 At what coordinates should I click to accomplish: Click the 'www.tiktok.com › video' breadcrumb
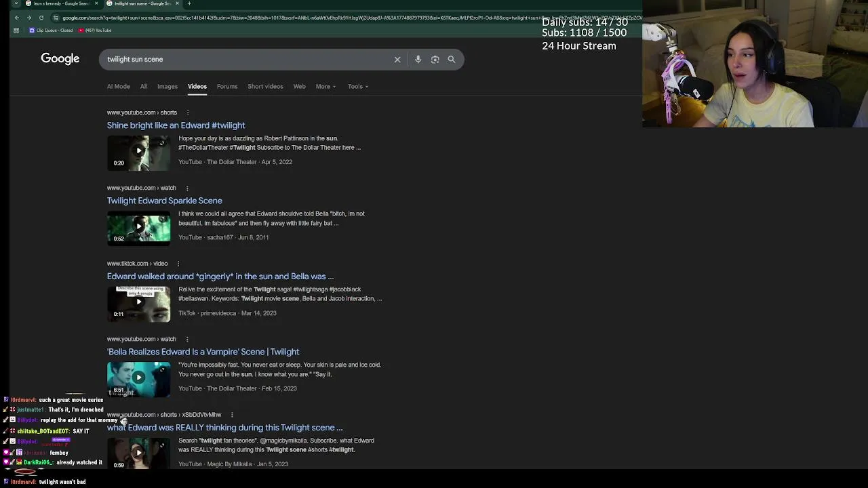point(137,264)
